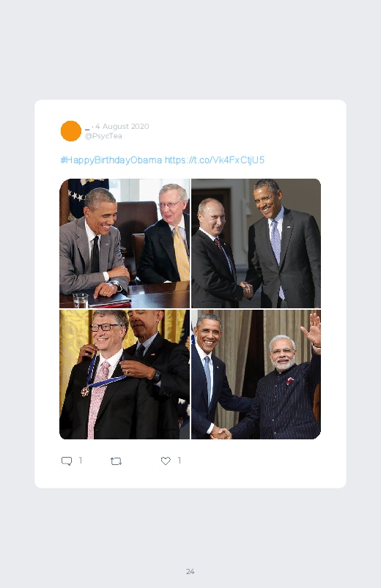The width and height of the screenshot is (381, 588).
Task: Click the glass of water in first photo
Action: [81, 301]
